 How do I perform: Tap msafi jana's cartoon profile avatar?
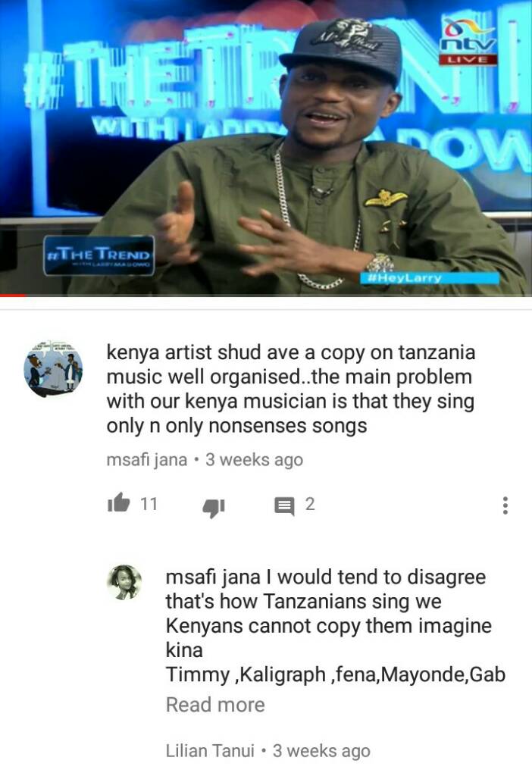pyautogui.click(x=54, y=369)
